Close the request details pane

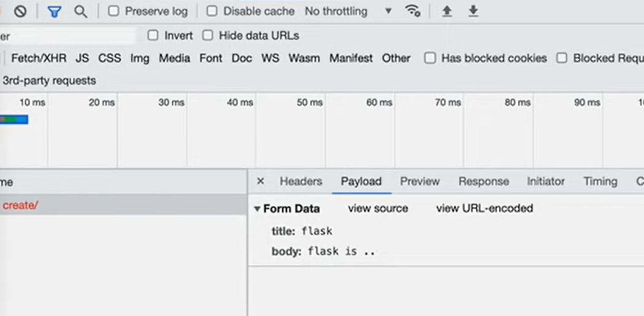click(x=260, y=181)
